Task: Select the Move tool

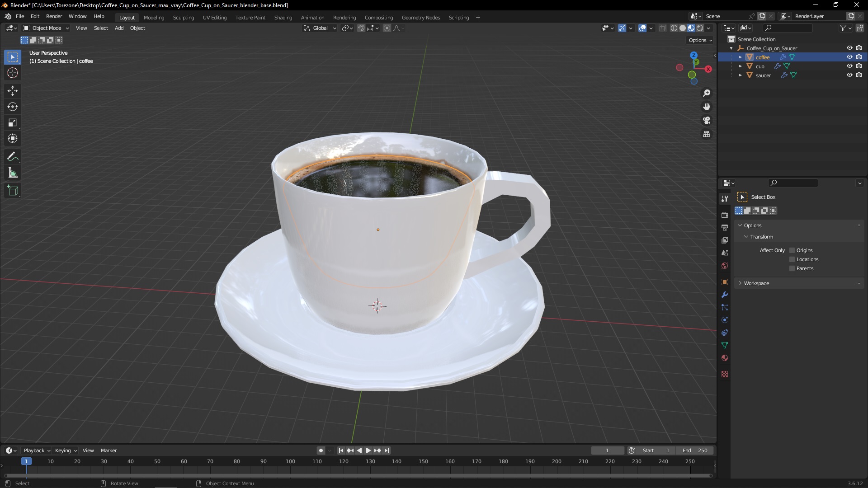Action: (13, 91)
